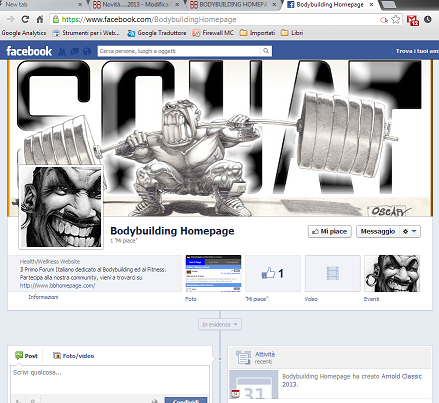Open Strumenti per i Web bookmark
The height and width of the screenshot is (403, 439).
point(86,33)
